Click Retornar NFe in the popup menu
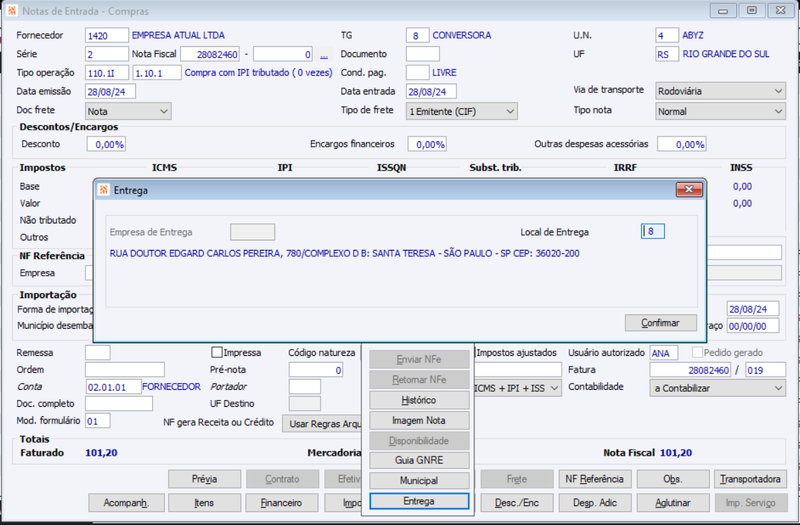Viewport: 800px width, 525px height. [419, 380]
